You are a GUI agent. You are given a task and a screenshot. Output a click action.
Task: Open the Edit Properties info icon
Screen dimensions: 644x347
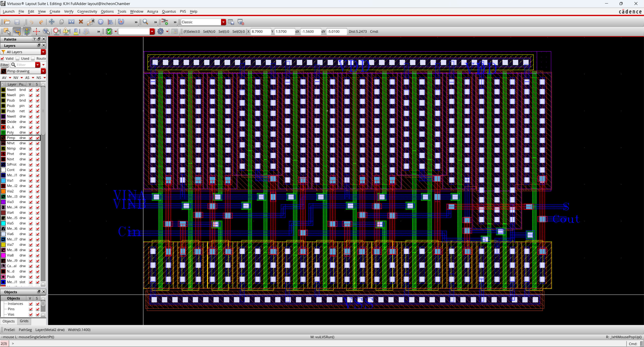101,22
